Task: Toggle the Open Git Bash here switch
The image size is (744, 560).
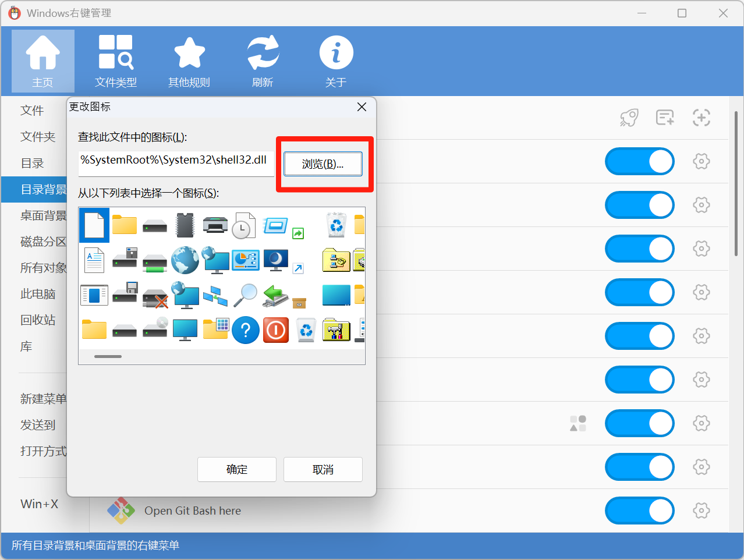Action: (640, 511)
